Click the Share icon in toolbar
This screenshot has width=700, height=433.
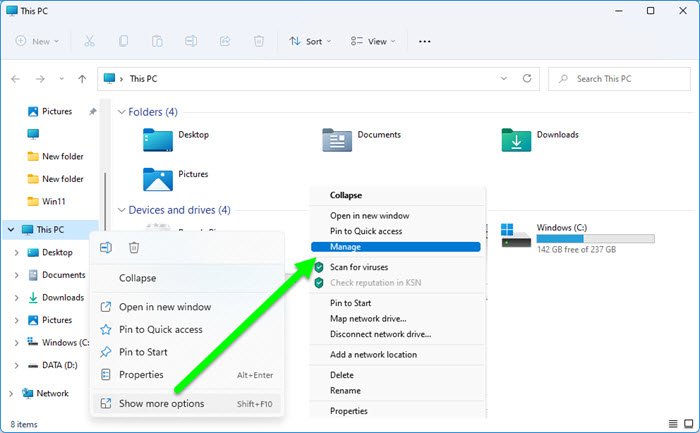225,42
